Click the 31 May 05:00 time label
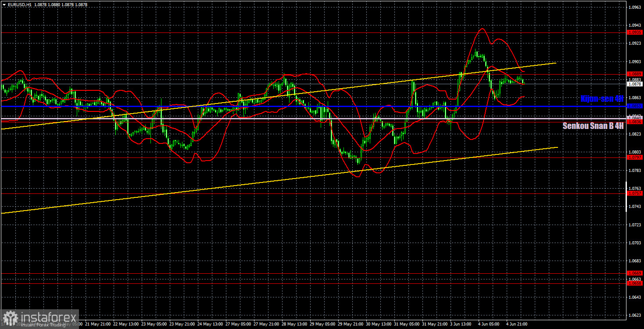Image resolution: width=644 pixels, height=329 pixels. pos(406,324)
